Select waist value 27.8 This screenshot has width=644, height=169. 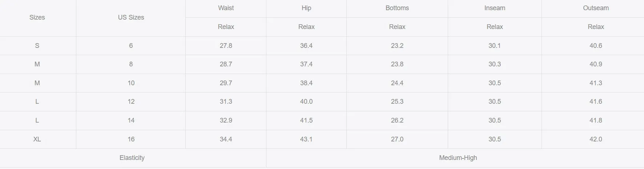226,46
